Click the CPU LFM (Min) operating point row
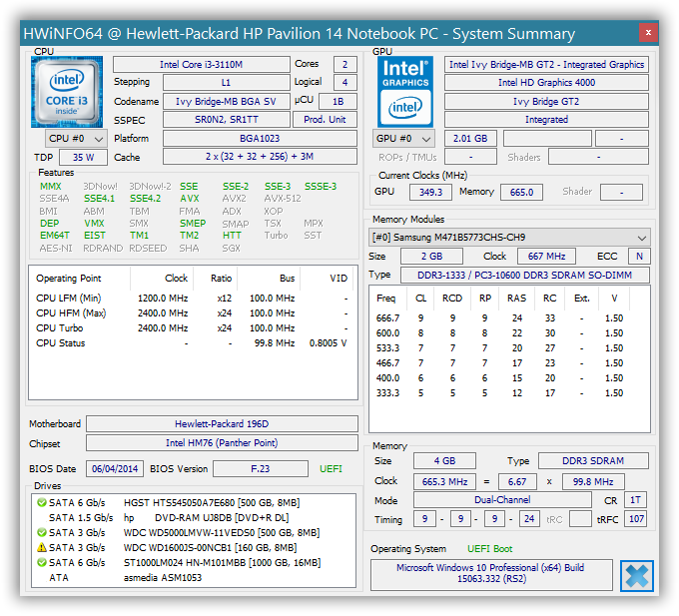 tap(193, 299)
